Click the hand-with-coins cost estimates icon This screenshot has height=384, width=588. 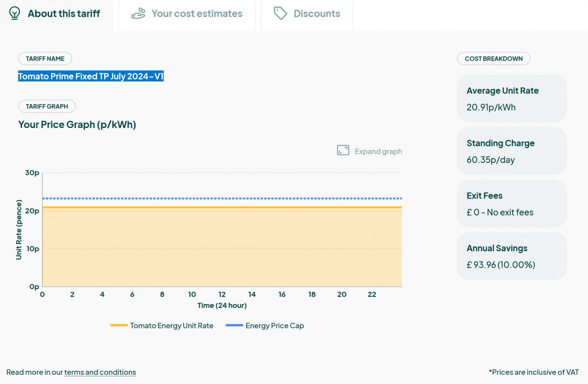click(x=139, y=14)
